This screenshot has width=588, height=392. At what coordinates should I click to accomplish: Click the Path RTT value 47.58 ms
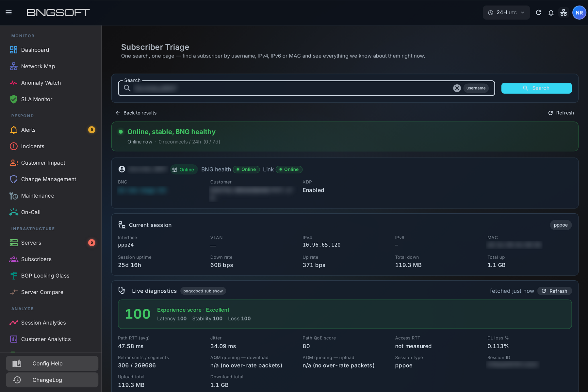131,346
